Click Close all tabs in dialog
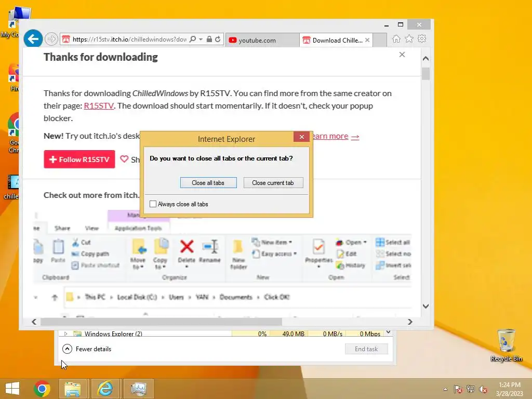This screenshot has height=399, width=532. point(208,182)
